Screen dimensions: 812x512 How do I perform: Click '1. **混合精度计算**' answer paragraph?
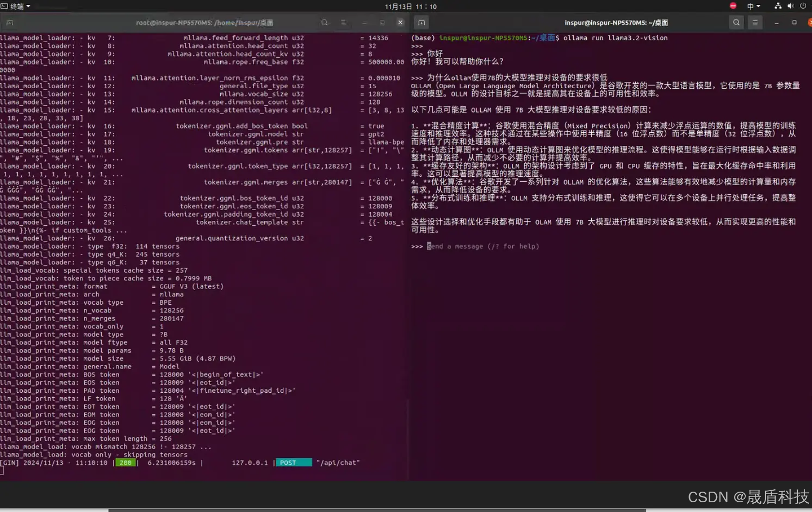coord(603,134)
